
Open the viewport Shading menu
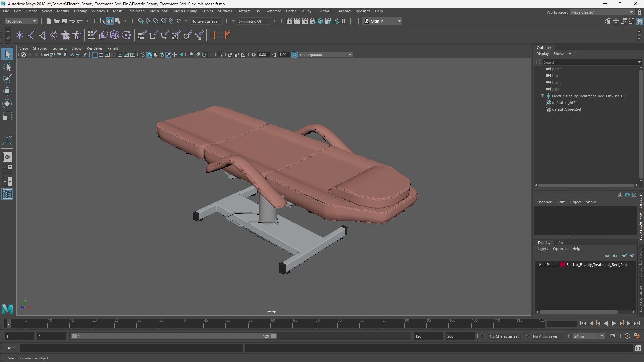pos(40,48)
